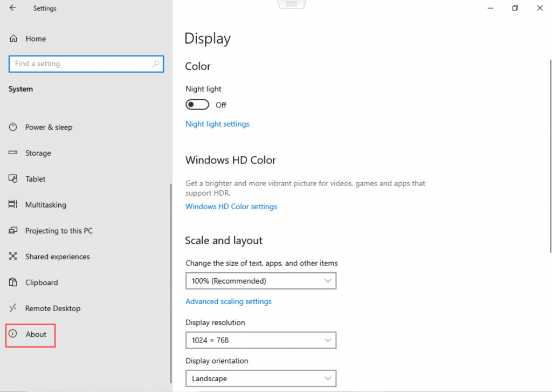Select Clipboard in the sidebar
552x392 pixels.
pos(42,283)
